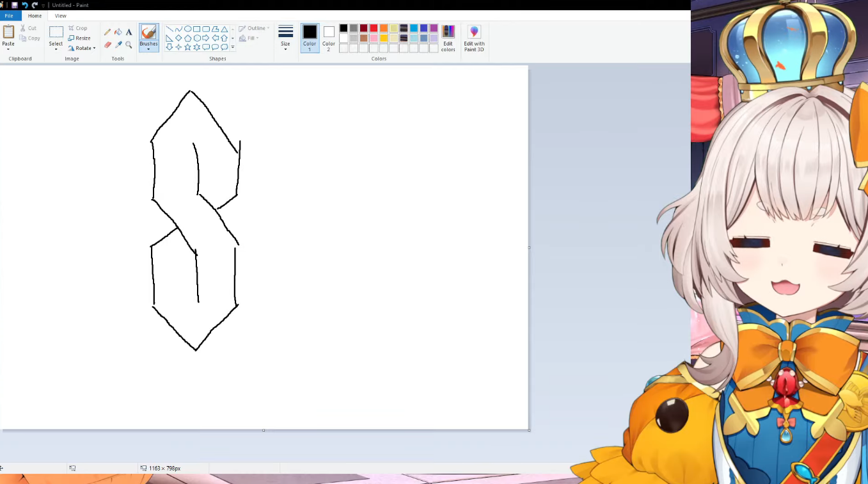868x484 pixels.
Task: Choose the Four-point star shape
Action: tap(178, 47)
